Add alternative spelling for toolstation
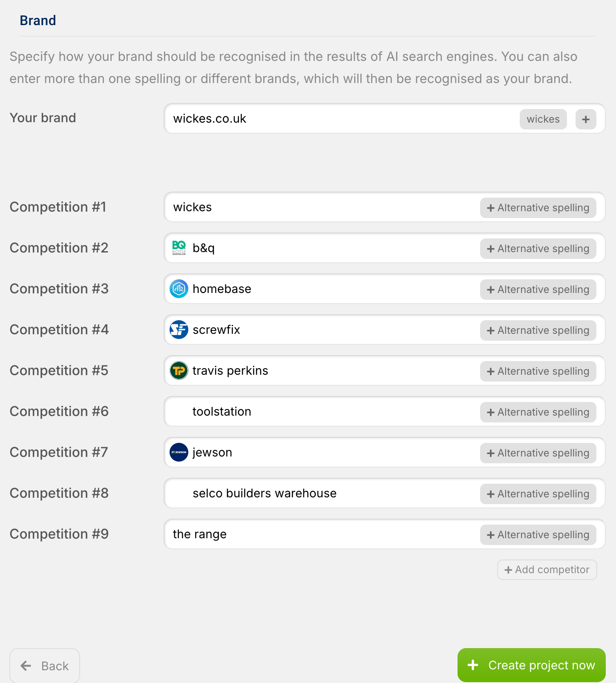This screenshot has height=683, width=616. point(538,412)
